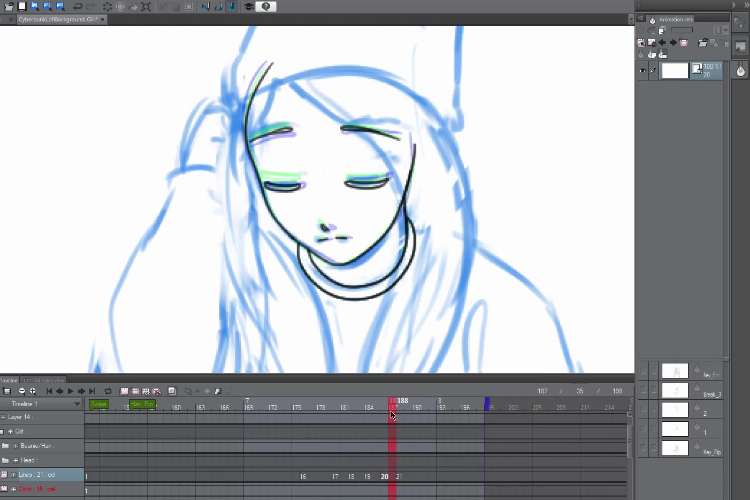The image size is (750, 500).
Task: Enable onion skin in timeline toolbar
Action: 173,391
